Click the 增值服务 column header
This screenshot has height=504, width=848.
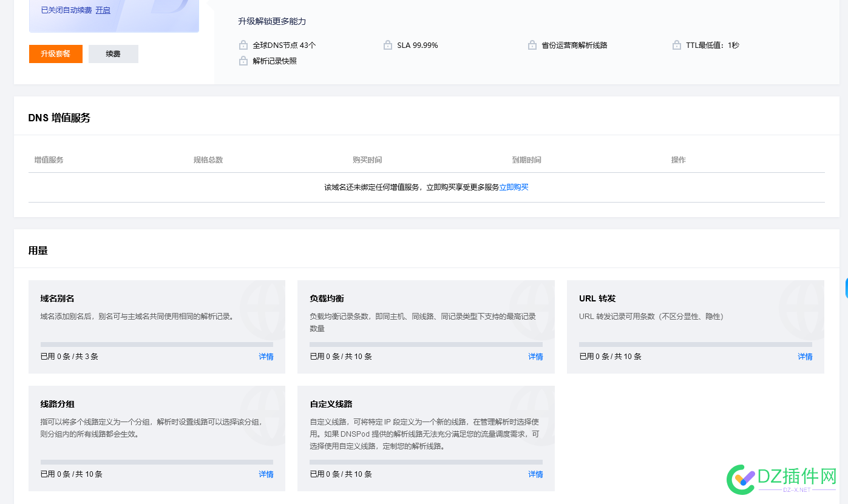49,160
